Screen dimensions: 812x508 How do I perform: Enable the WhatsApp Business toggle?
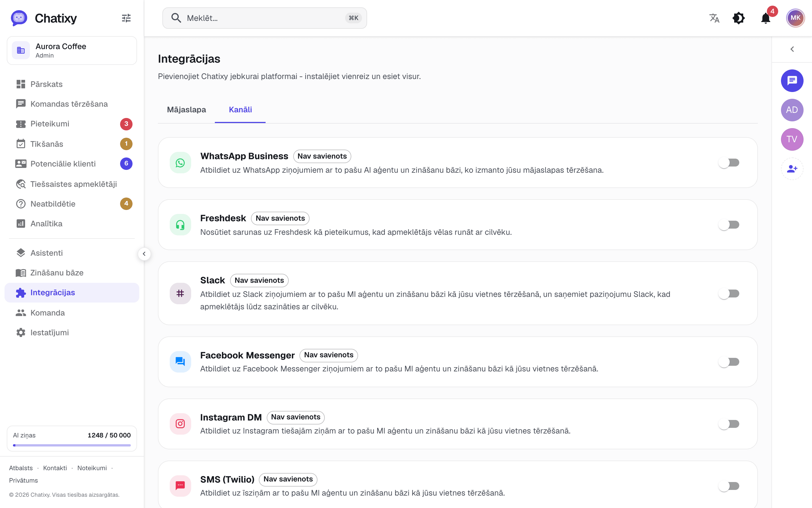tap(729, 163)
